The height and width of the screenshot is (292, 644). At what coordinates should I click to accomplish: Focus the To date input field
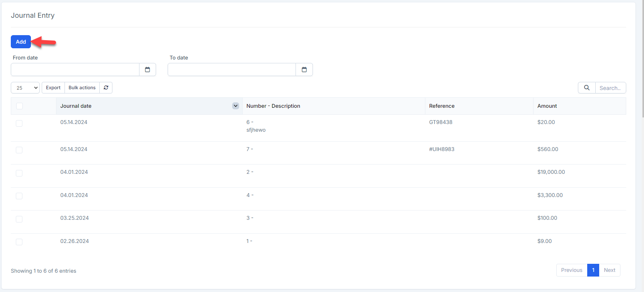point(232,70)
